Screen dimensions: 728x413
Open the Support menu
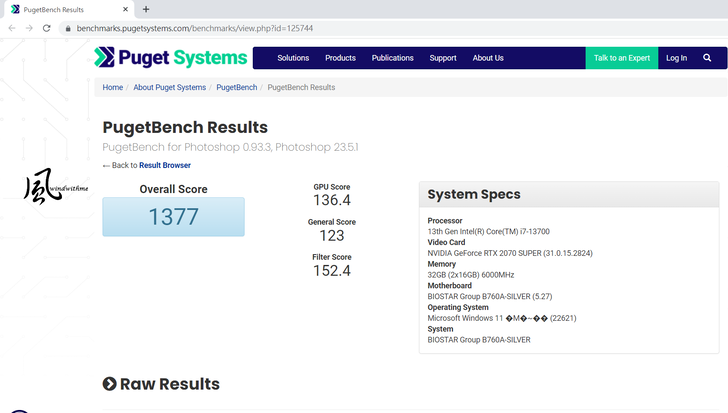[443, 58]
